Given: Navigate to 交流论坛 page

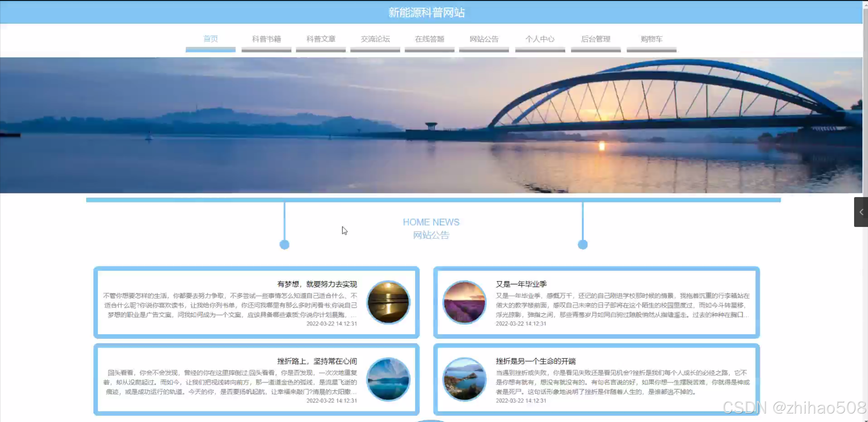Looking at the screenshot, I should [375, 39].
